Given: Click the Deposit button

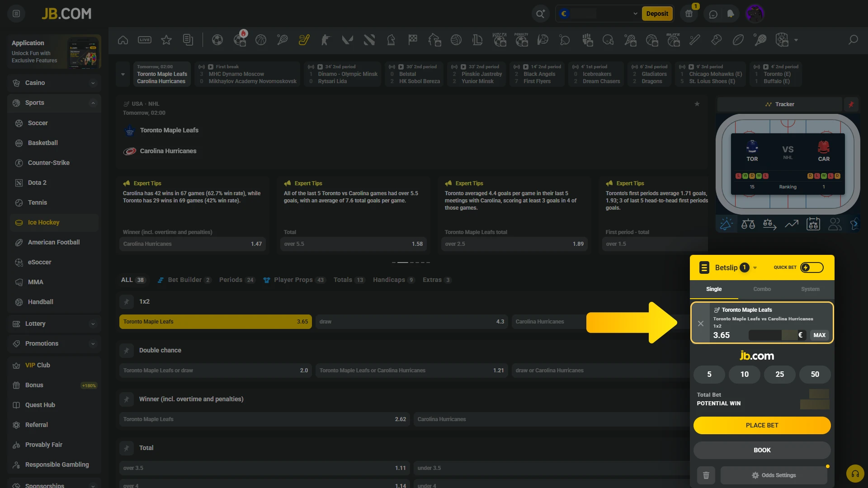Looking at the screenshot, I should (x=657, y=14).
